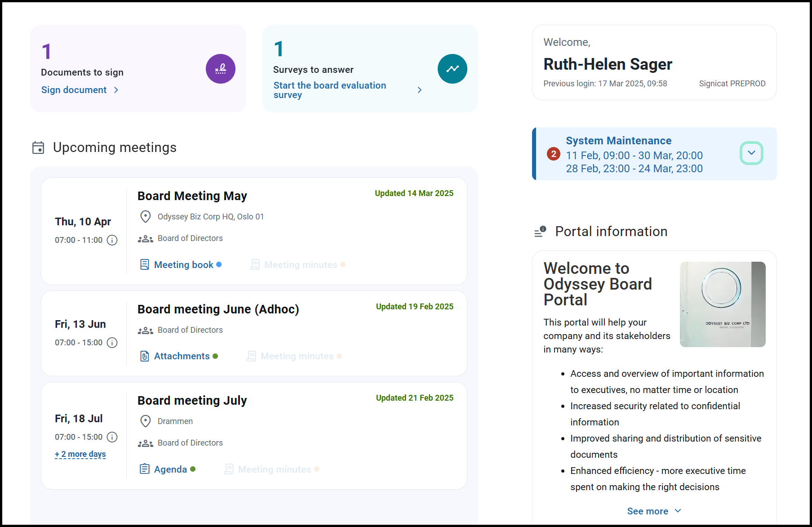Viewport: 812px width, 527px height.
Task: Click the info icon next to 07:00 - 11:00
Action: (112, 240)
